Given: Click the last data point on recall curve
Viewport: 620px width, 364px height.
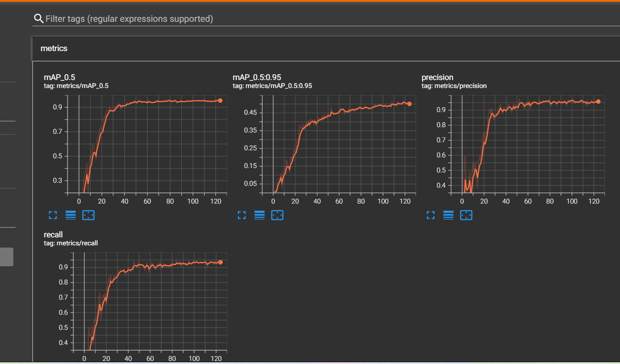Looking at the screenshot, I should [220, 262].
